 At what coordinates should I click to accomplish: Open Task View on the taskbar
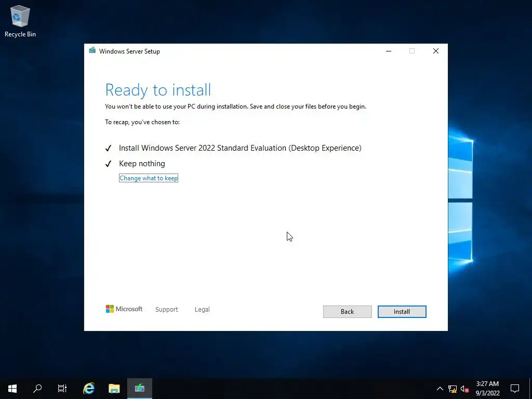(62, 388)
